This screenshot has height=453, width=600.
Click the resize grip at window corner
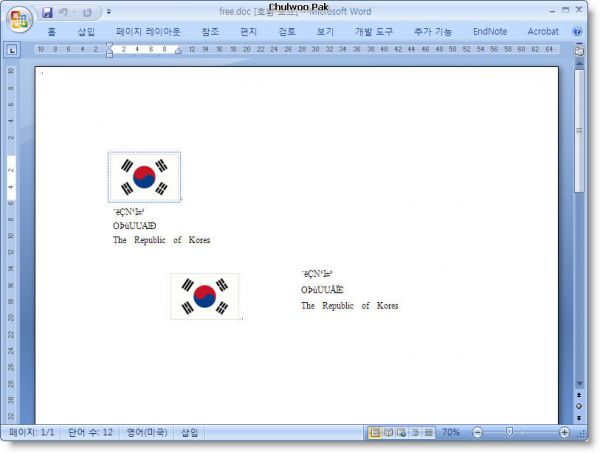tap(583, 433)
